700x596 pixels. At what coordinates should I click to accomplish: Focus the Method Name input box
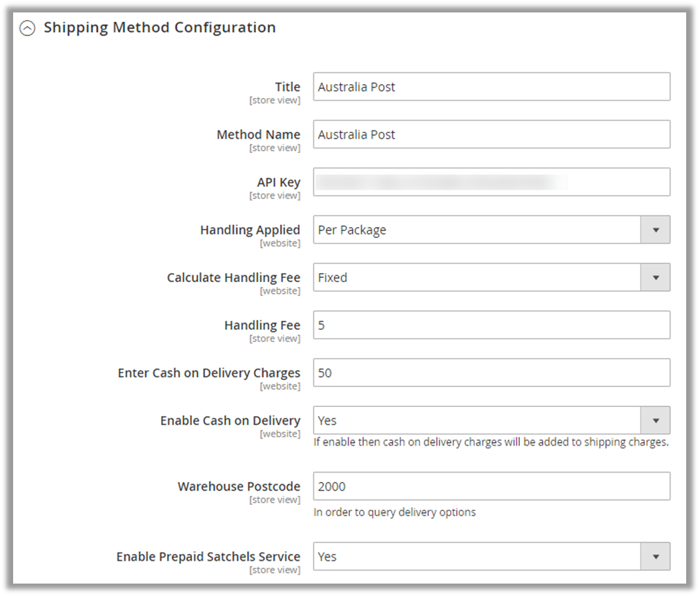[491, 135]
